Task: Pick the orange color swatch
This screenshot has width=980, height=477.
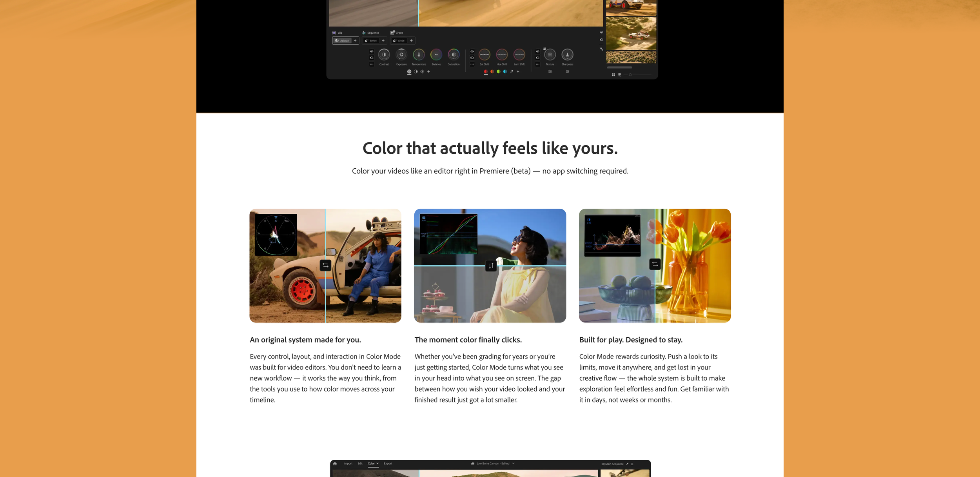Action: pyautogui.click(x=492, y=72)
